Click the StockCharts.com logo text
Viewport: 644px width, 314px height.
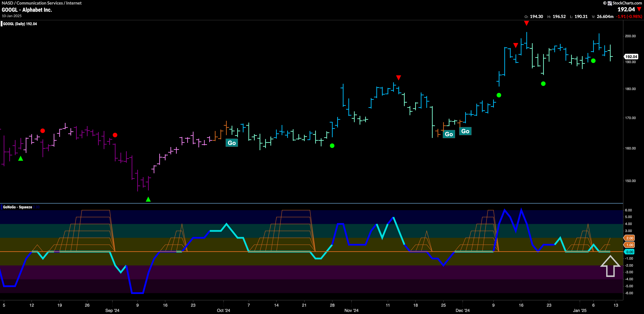tap(627, 3)
